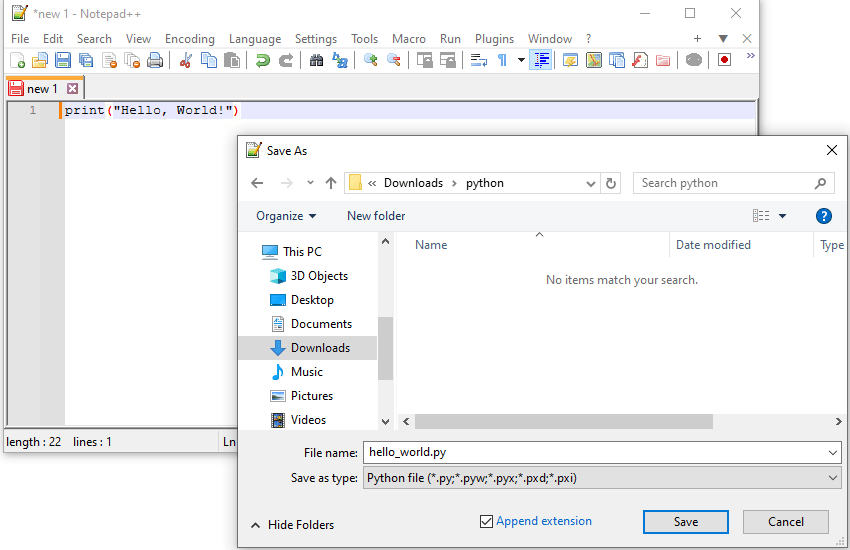Click the green Undo arrow icon
The image size is (850, 550).
(x=263, y=60)
